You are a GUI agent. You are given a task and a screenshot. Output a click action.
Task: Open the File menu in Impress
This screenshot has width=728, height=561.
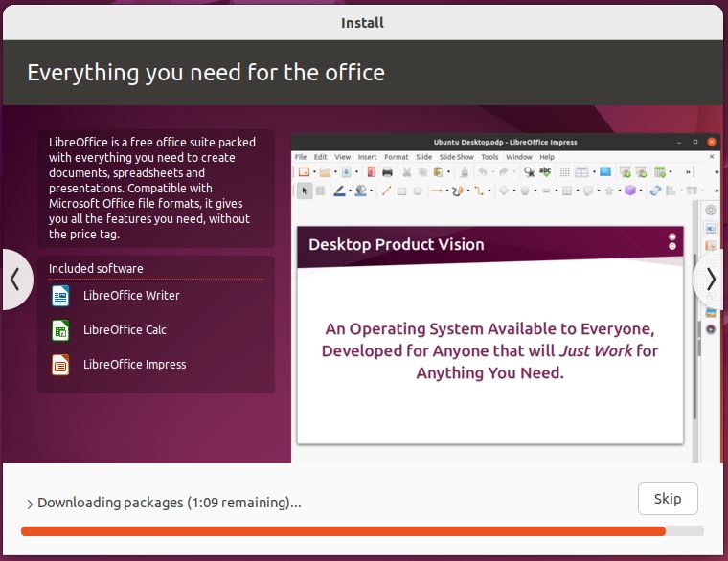[x=301, y=157]
